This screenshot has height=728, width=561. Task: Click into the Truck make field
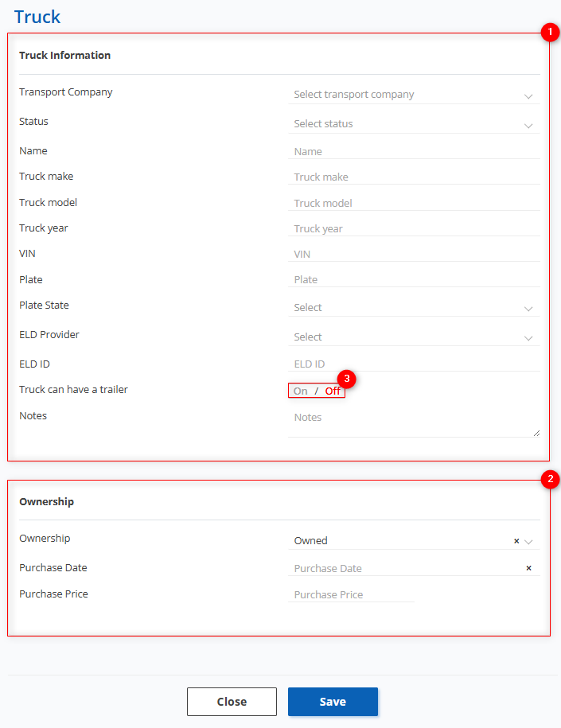point(413,177)
